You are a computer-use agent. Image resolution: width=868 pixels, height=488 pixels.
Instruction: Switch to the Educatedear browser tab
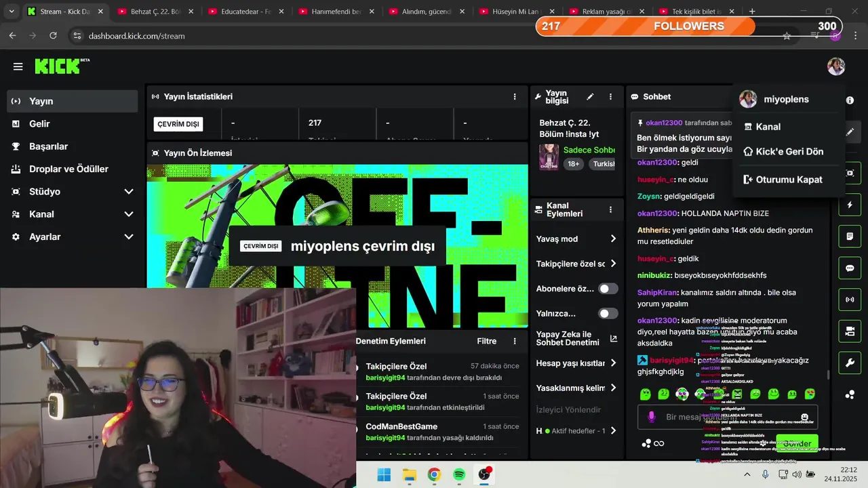coord(245,12)
